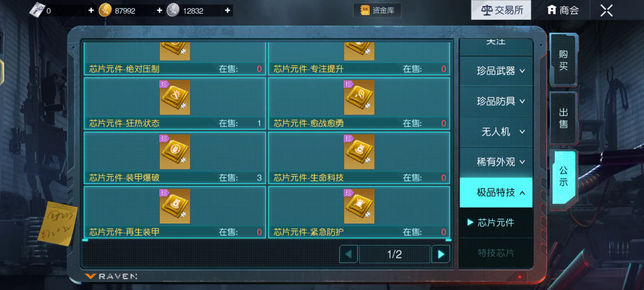Go to next page arrow

pyautogui.click(x=441, y=254)
